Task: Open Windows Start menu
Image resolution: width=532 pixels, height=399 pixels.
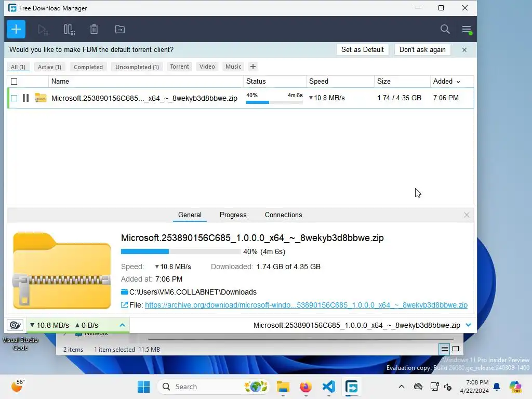Action: (x=143, y=387)
